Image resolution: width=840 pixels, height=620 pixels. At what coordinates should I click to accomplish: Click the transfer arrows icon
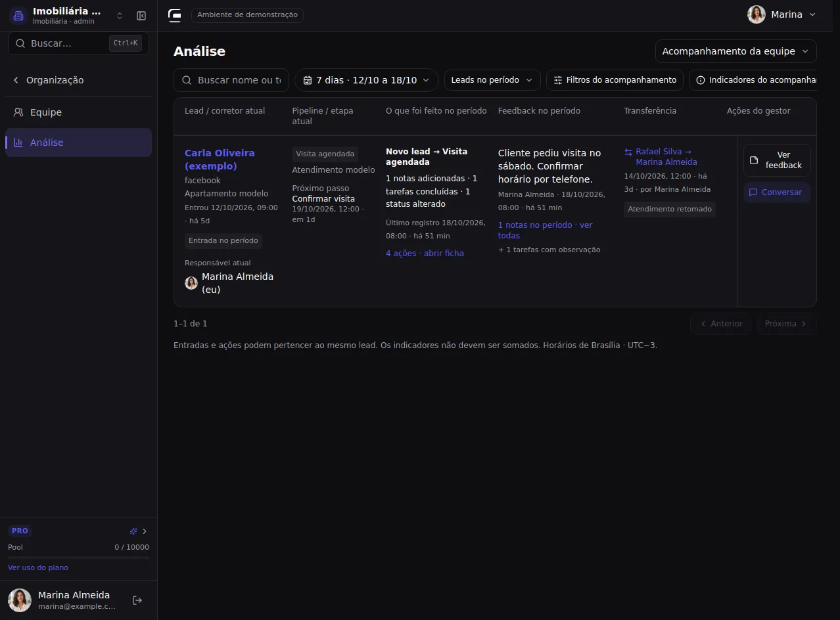click(628, 152)
